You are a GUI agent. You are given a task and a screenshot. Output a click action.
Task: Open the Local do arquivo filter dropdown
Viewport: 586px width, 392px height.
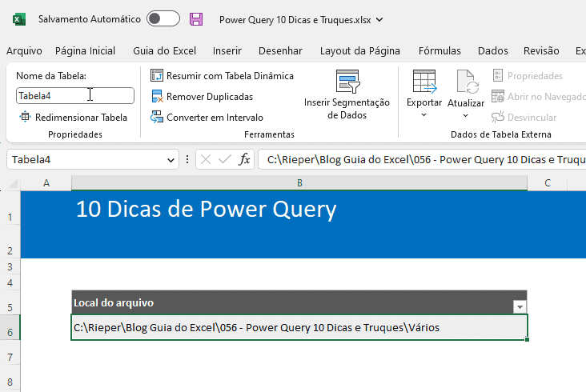pos(520,307)
